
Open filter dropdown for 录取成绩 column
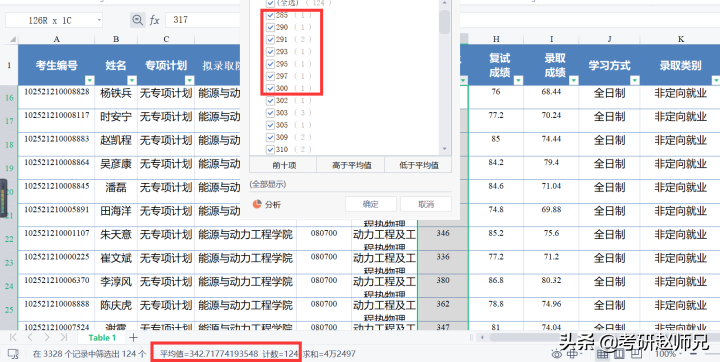pyautogui.click(x=574, y=80)
